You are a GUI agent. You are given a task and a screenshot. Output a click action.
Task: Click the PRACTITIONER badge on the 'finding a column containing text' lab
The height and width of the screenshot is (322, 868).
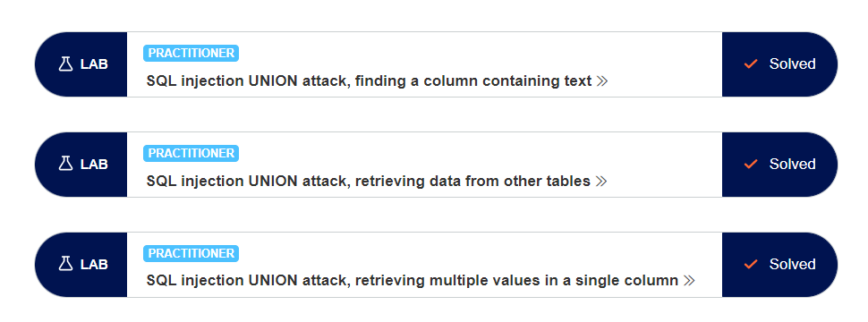tap(191, 53)
